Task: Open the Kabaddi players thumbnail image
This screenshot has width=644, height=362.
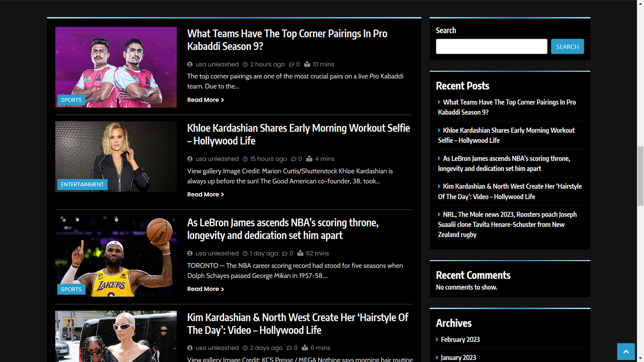Action: [x=116, y=67]
